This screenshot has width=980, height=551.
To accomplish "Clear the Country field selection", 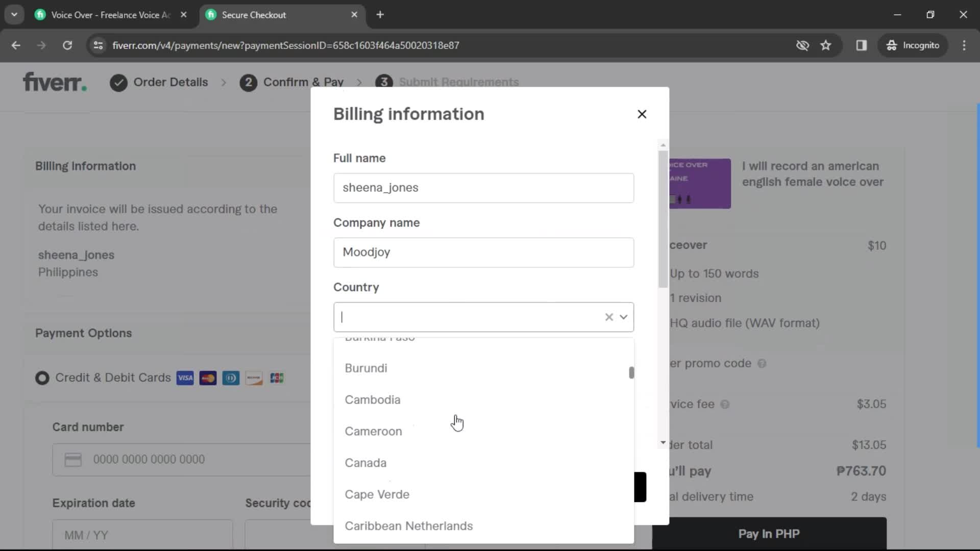I will 608,317.
